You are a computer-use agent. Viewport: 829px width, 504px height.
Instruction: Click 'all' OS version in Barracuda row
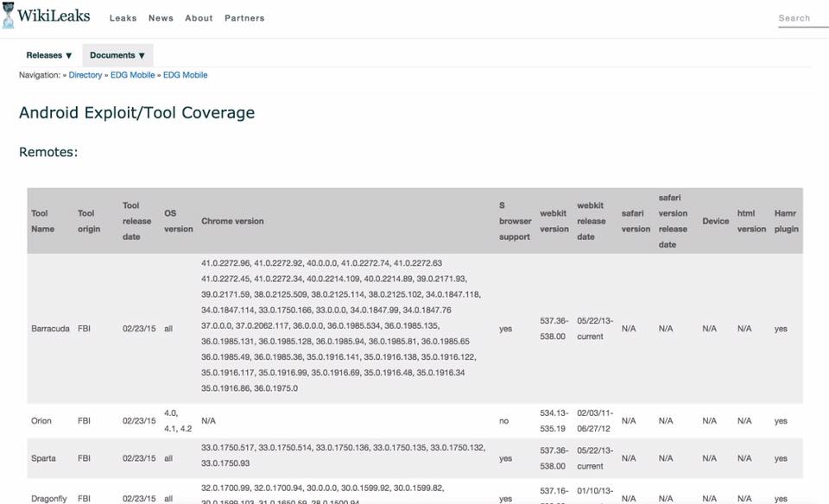168,329
